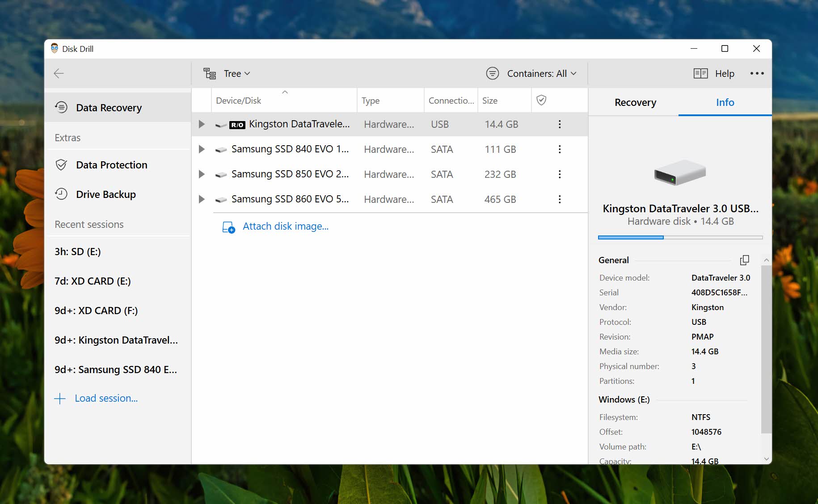This screenshot has width=818, height=504.
Task: Click the 232 GB size cell
Action: (500, 174)
